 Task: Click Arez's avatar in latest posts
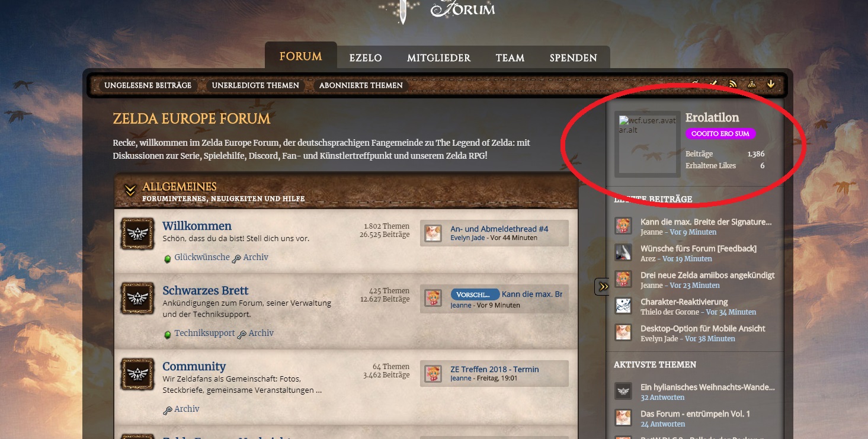tap(623, 253)
